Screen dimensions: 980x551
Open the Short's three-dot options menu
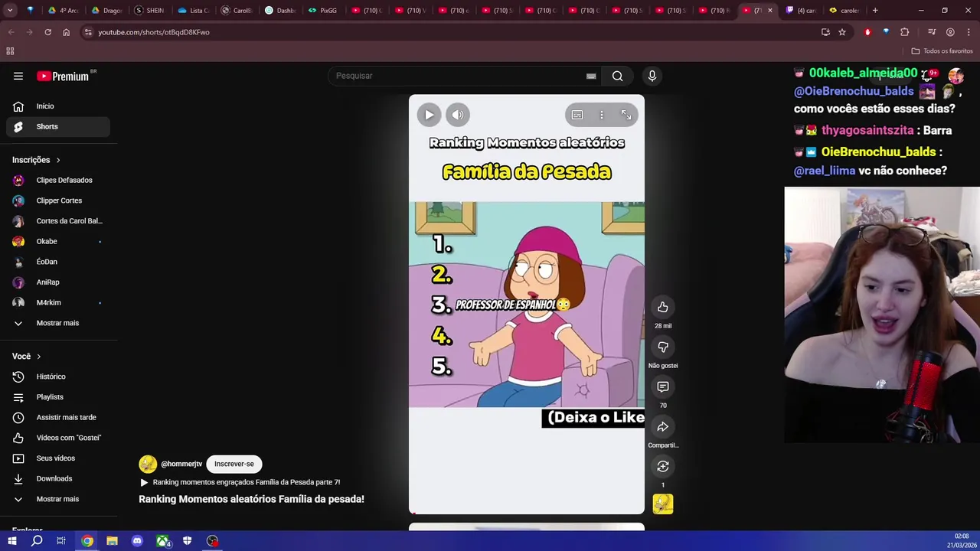602,115
